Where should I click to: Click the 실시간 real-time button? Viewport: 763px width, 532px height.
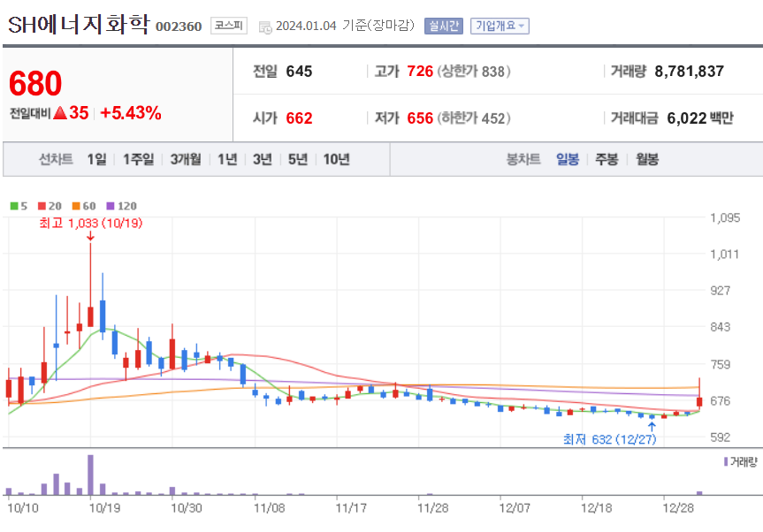click(443, 26)
